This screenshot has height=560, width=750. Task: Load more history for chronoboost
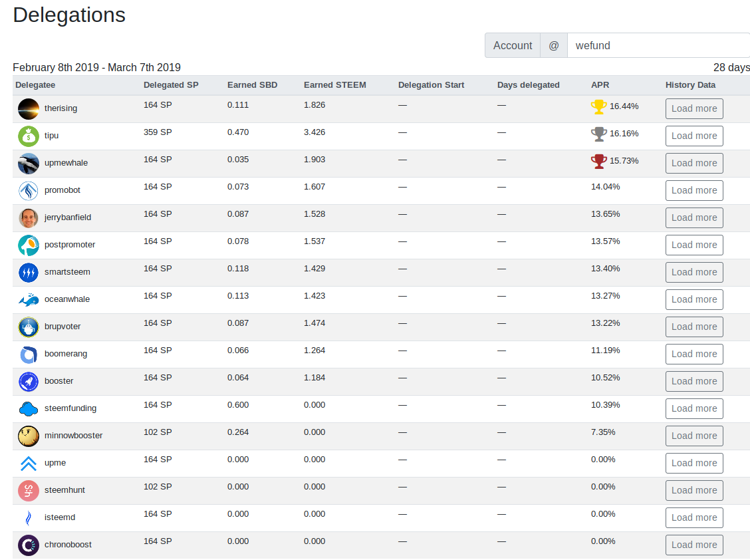pyautogui.click(x=694, y=545)
